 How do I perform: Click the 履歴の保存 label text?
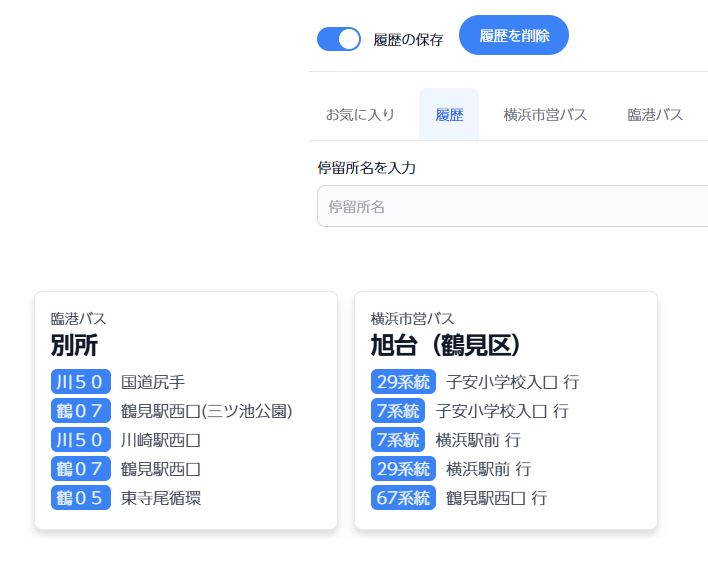coord(408,40)
